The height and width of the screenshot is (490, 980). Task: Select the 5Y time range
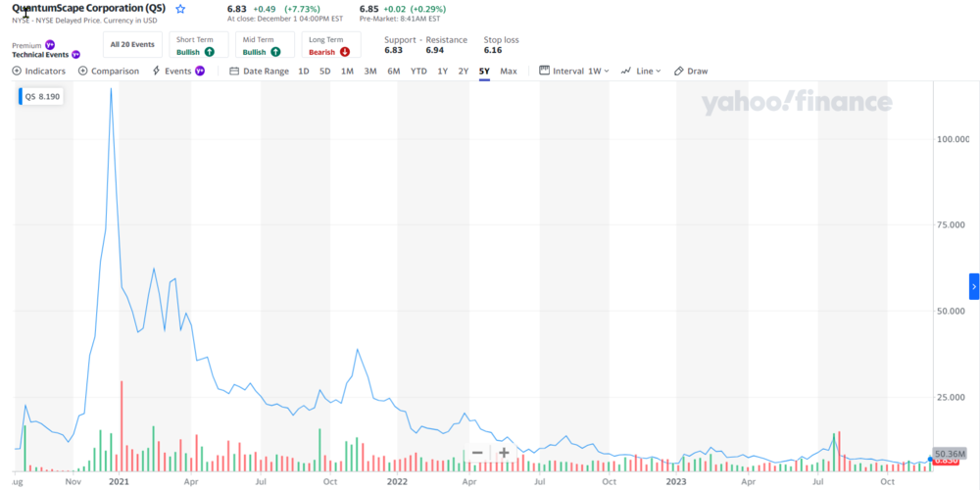pyautogui.click(x=484, y=72)
